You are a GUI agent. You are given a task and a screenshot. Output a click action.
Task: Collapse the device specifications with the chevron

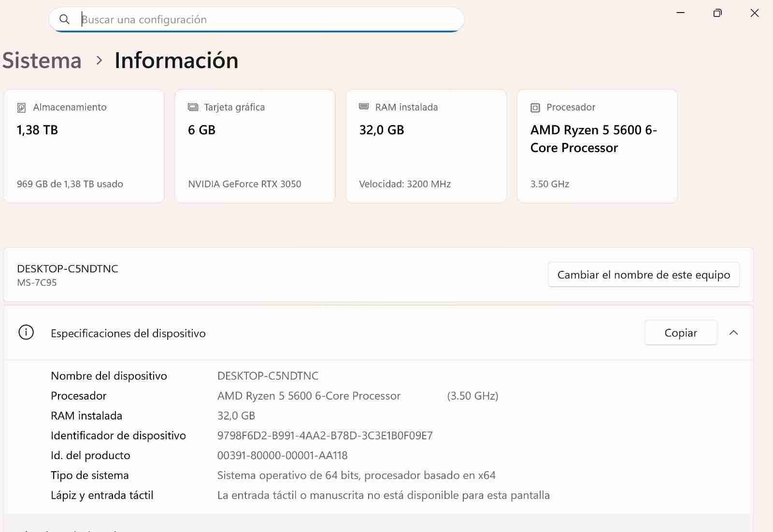point(733,333)
